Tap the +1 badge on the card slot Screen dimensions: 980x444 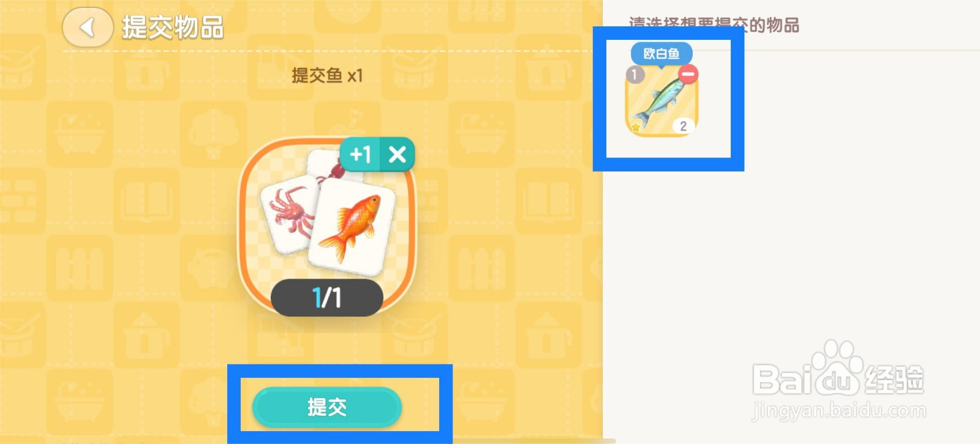[x=360, y=154]
